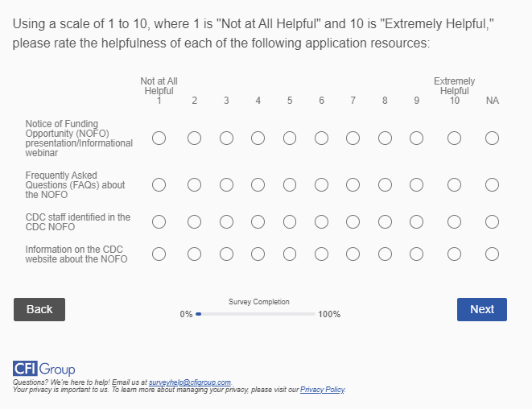
Task: Open the Privacy Policy link
Action: pyautogui.click(x=322, y=390)
